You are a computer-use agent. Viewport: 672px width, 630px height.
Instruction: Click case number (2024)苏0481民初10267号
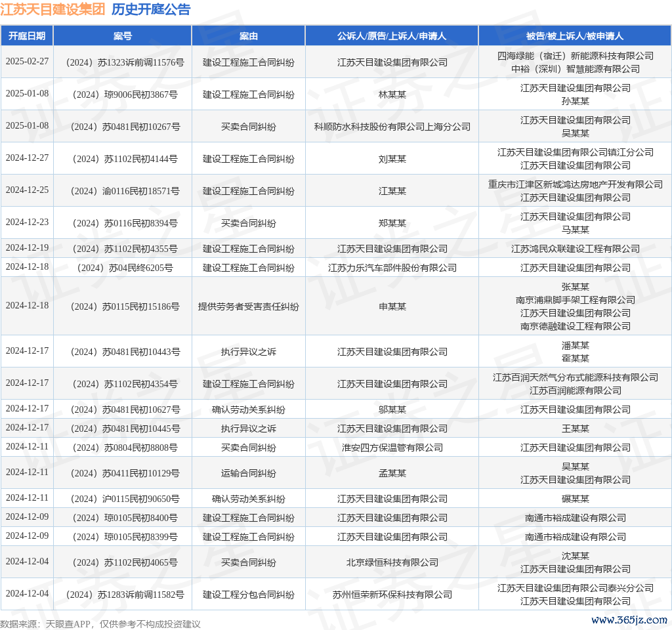coord(125,127)
